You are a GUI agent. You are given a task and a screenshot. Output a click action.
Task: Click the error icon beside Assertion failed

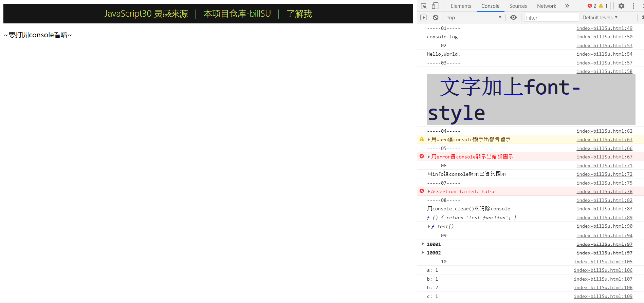click(422, 191)
